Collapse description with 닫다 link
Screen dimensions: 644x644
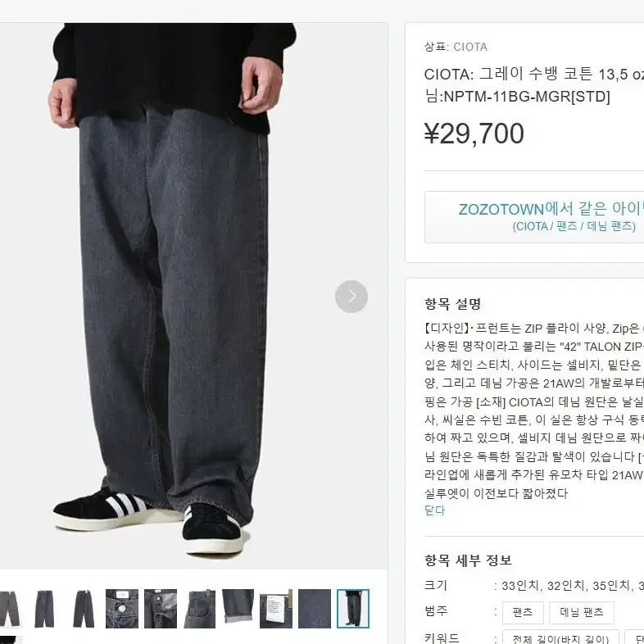click(x=434, y=510)
